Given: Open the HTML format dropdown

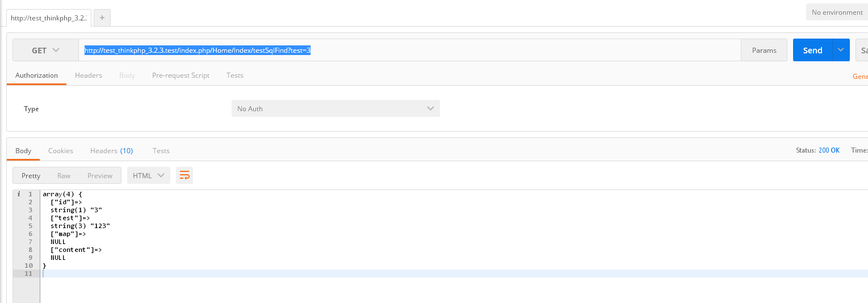Looking at the screenshot, I should point(148,175).
